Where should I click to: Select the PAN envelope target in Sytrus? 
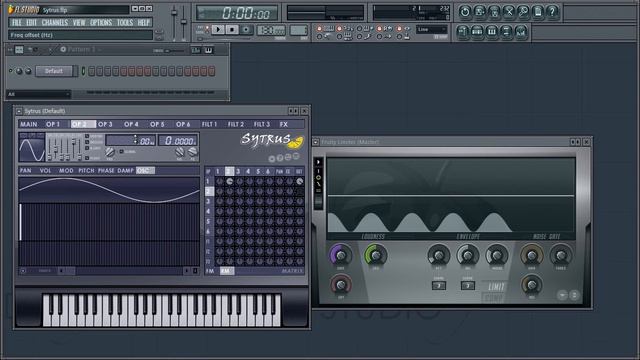pos(26,171)
